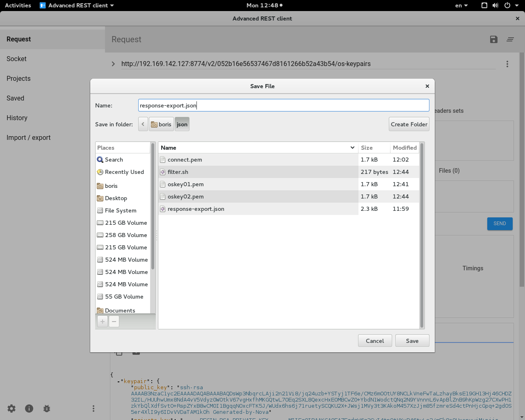This screenshot has width=525, height=420.
Task: Select the oskey01.pem file
Action: click(289, 184)
